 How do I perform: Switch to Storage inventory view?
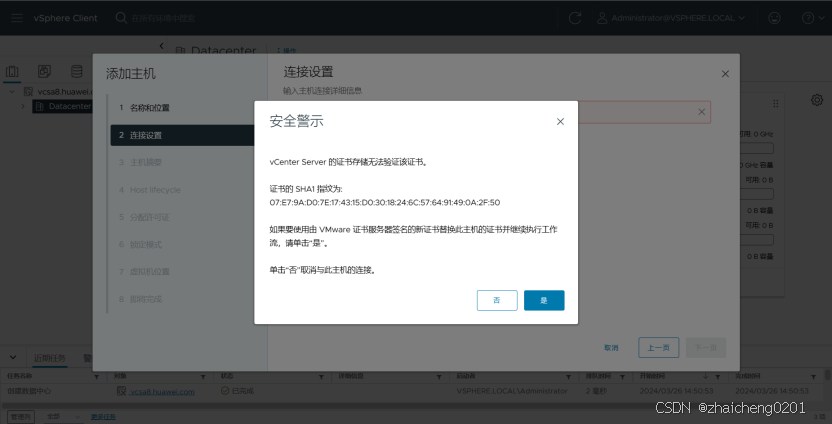tap(76, 71)
